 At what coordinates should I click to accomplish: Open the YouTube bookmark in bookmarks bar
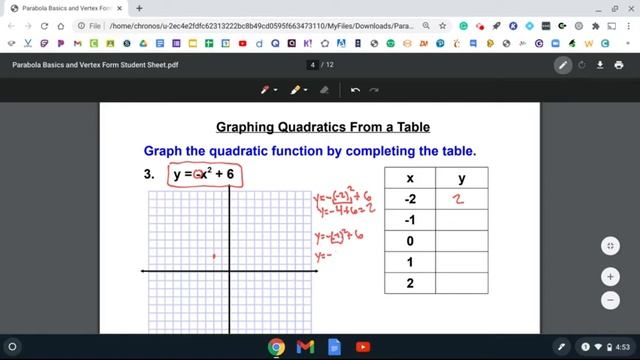pyautogui.click(x=242, y=43)
